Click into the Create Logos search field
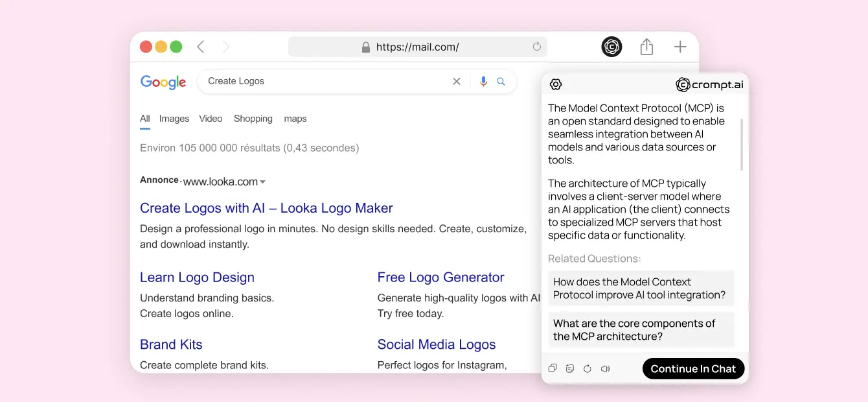The width and height of the screenshot is (868, 402). [x=324, y=82]
